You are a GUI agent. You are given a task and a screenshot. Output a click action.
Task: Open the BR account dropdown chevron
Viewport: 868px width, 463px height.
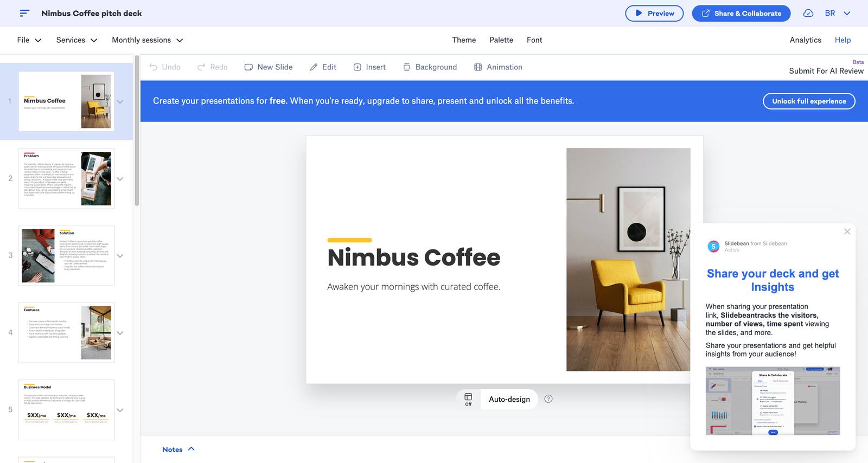point(847,13)
